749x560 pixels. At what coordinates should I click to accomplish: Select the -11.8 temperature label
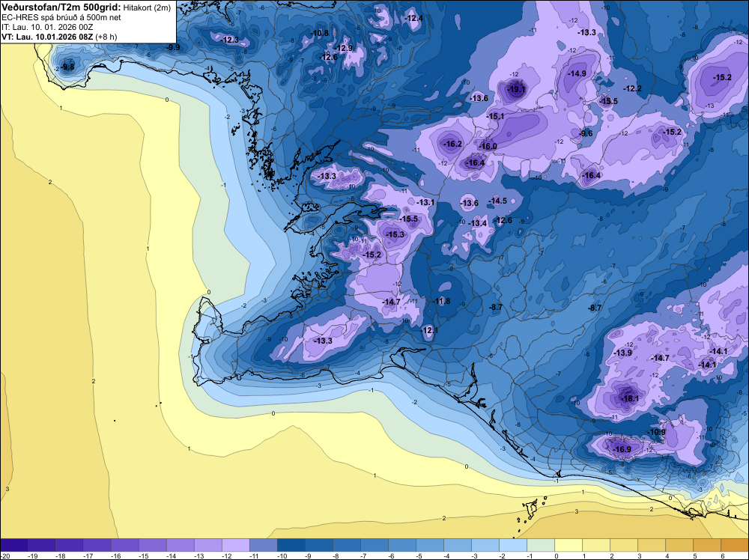(x=442, y=301)
